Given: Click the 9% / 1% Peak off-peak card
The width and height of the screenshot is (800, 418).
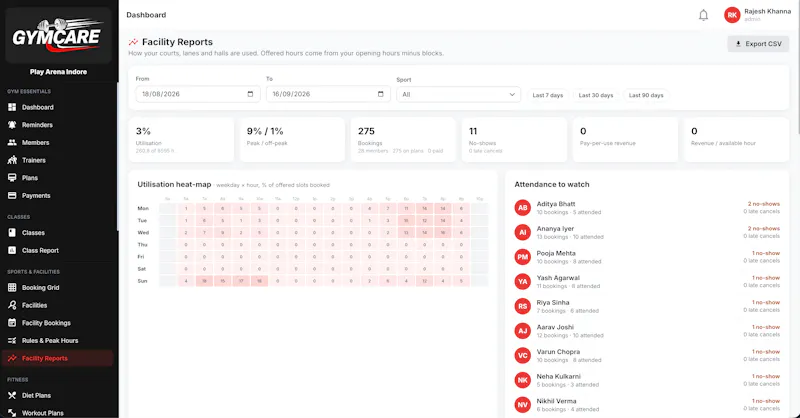Looking at the screenshot, I should click(292, 140).
